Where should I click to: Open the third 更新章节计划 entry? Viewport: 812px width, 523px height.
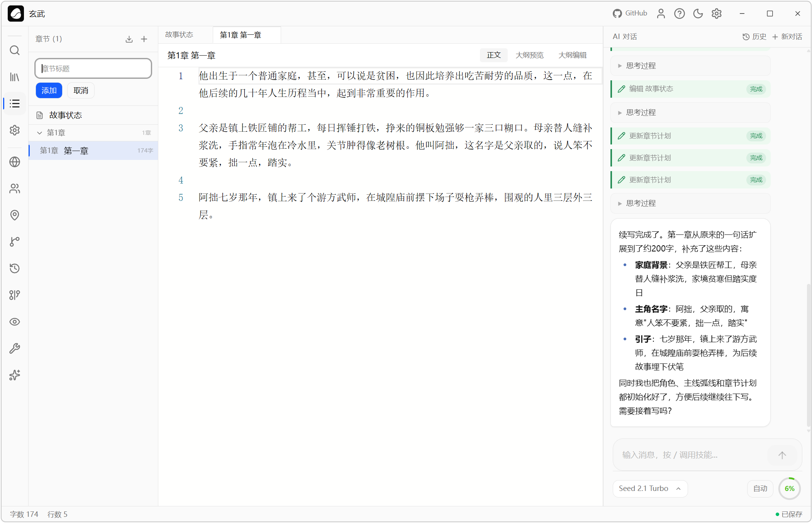(x=690, y=180)
